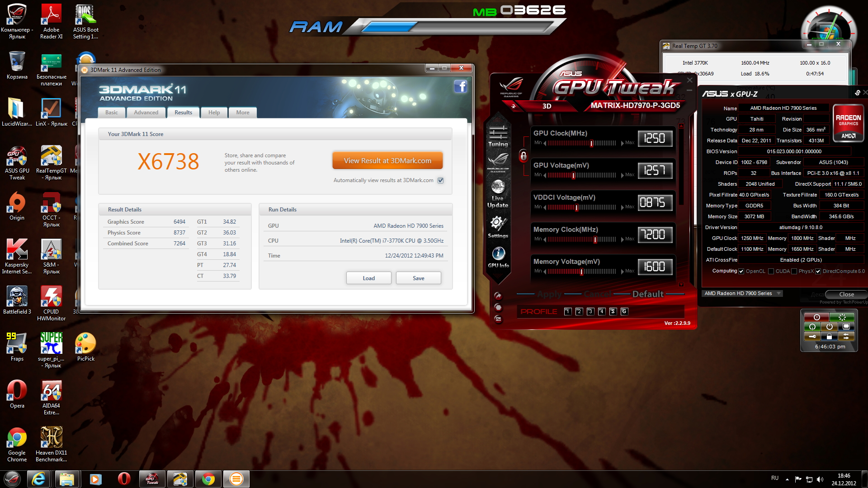Viewport: 868px width, 488px height.
Task: Click GPU Voltage Max arrow
Action: coord(622,175)
